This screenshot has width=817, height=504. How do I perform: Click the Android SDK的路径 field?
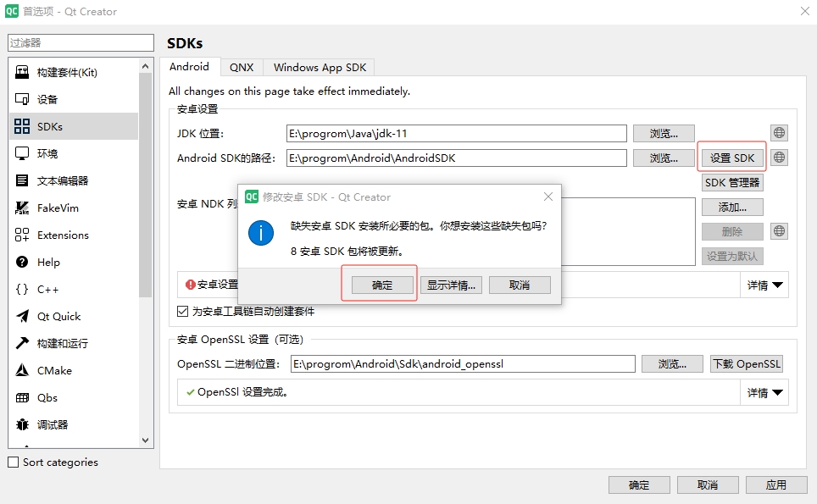(457, 158)
